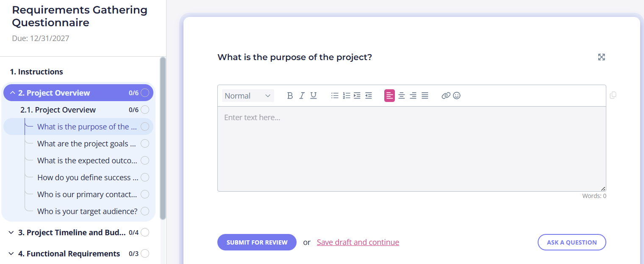Click the copy icon beside the editor
Viewport: 644px width, 264px height.
(x=613, y=95)
